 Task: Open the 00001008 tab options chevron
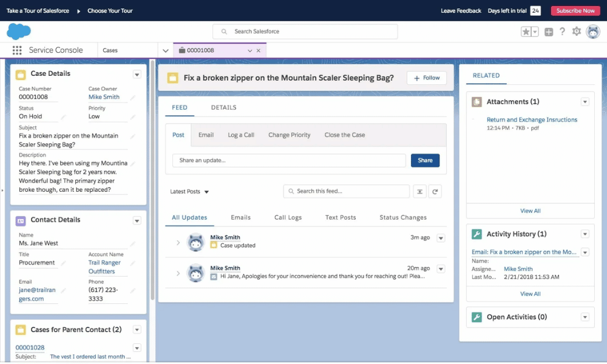click(x=249, y=51)
